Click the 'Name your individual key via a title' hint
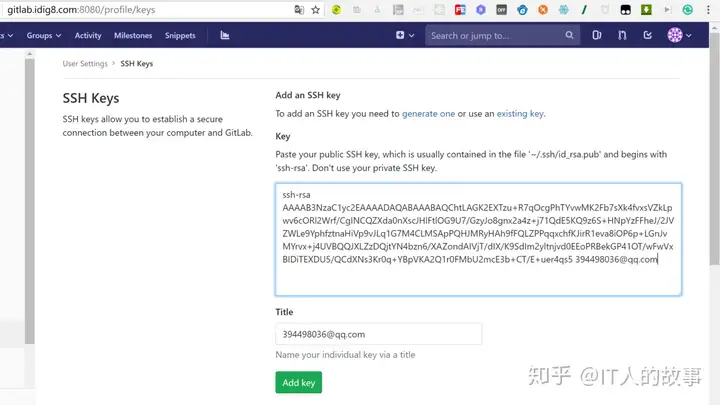Viewport: 720px width, 405px height. tap(345, 354)
